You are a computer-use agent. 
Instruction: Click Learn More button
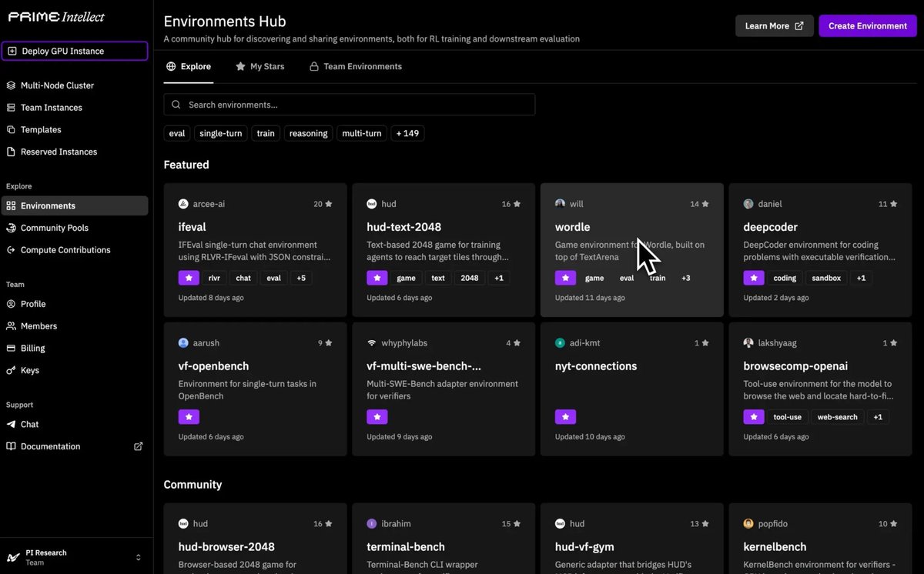(774, 26)
